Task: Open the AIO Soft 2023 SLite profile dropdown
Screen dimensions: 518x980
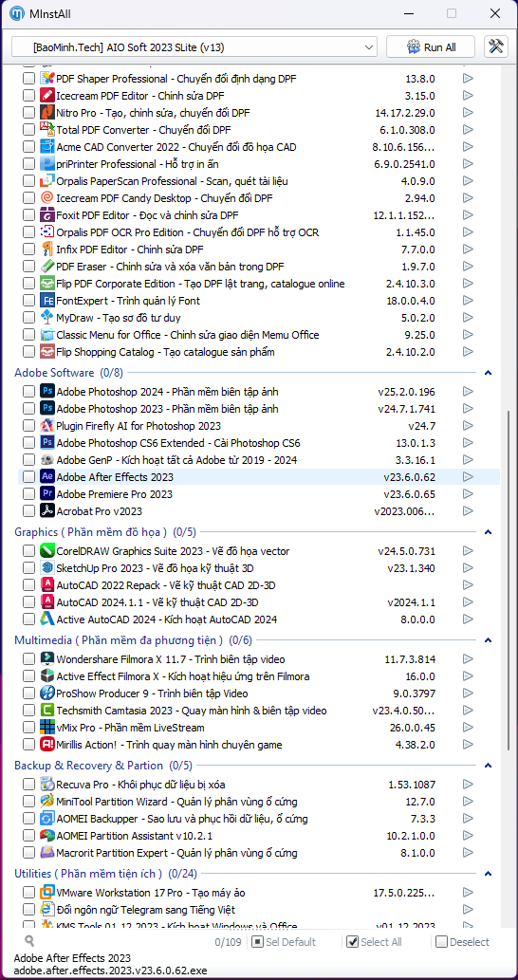Action: tap(194, 46)
